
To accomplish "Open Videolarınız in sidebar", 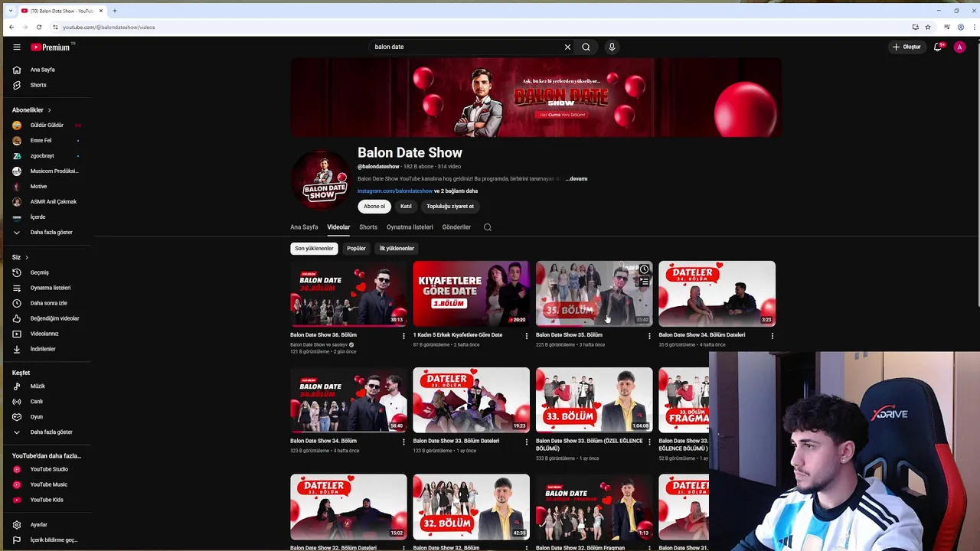I will click(x=46, y=334).
